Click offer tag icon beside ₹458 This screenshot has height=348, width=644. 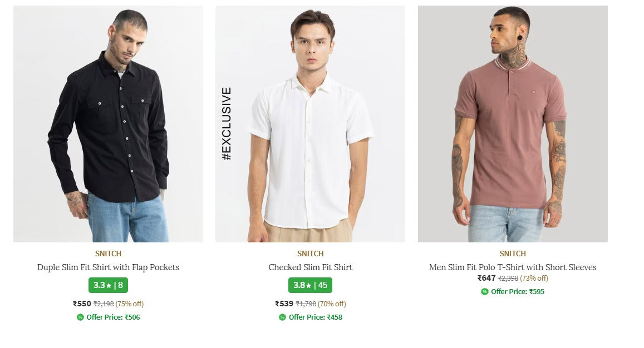(x=282, y=317)
